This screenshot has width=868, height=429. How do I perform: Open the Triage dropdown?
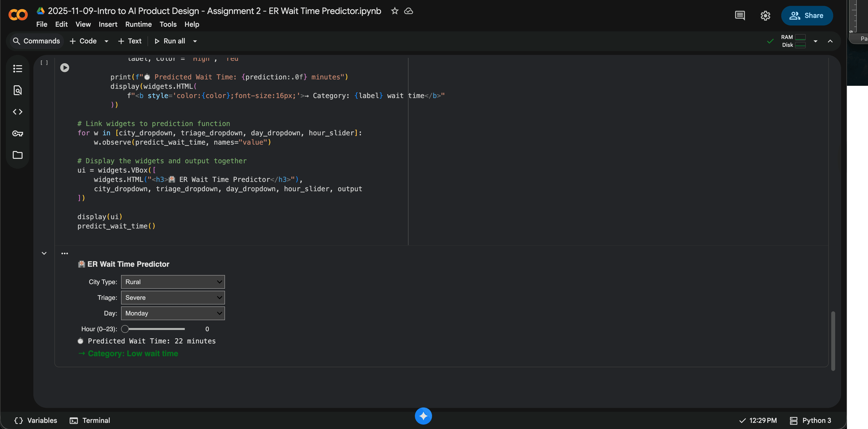point(173,298)
